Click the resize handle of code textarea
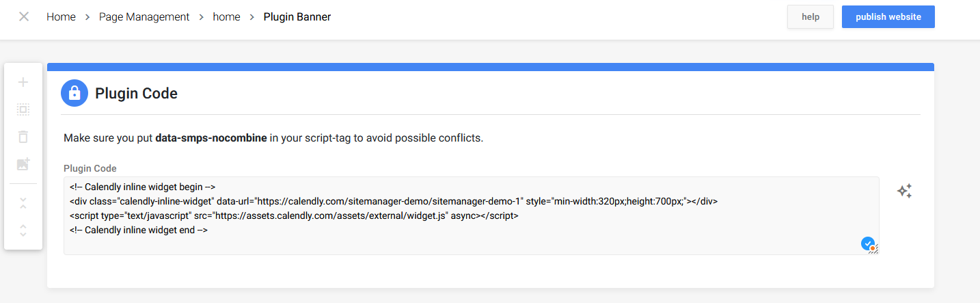980x303 pixels. 873,250
